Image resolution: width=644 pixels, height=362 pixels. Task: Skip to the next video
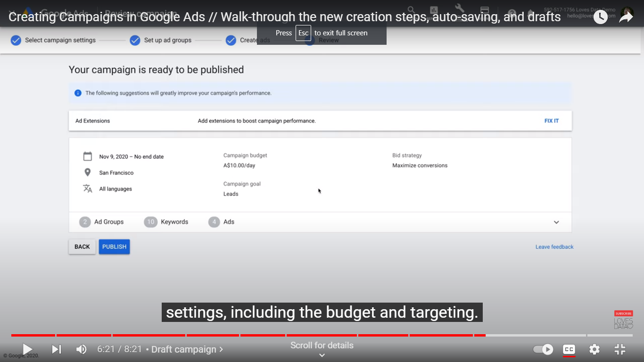click(x=56, y=349)
